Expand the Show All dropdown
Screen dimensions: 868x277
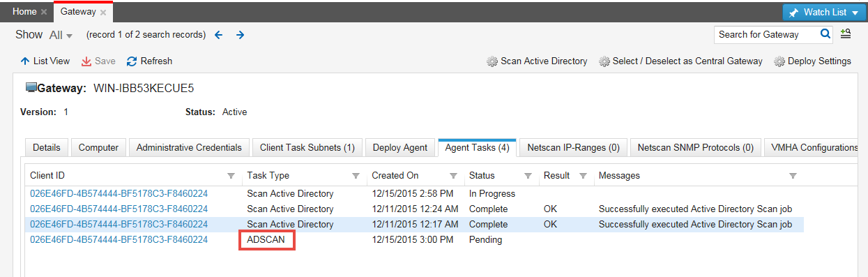61,35
